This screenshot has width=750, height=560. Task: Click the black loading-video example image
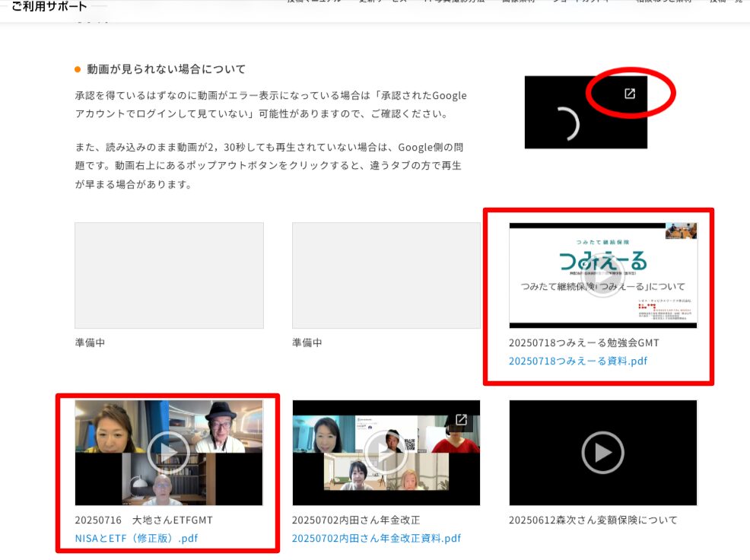[586, 112]
